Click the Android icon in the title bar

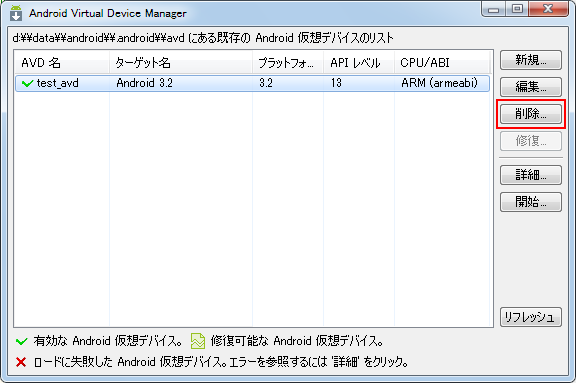click(x=16, y=13)
